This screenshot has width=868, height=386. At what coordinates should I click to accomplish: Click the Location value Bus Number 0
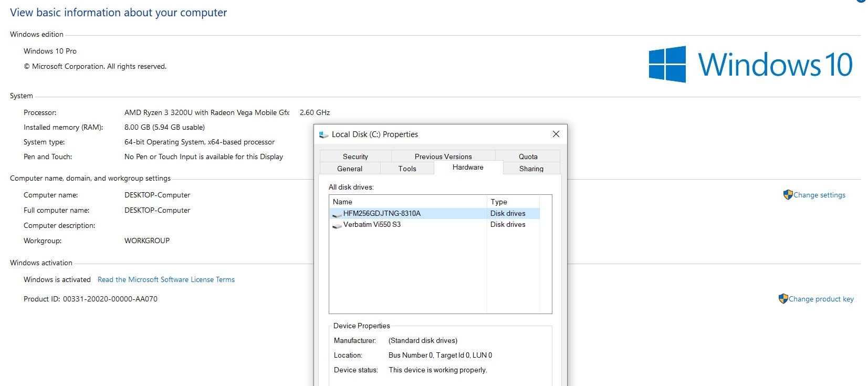tap(440, 355)
